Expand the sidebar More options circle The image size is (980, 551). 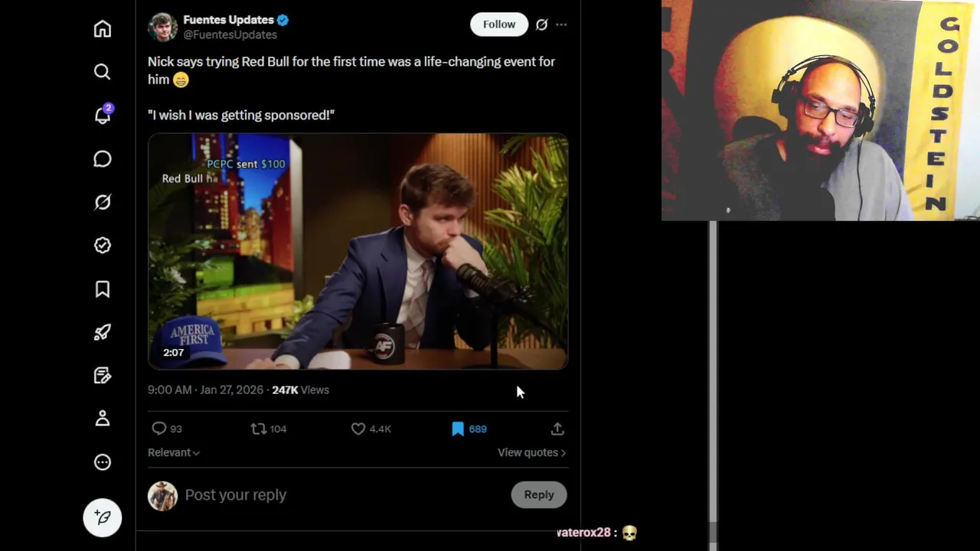[103, 462]
